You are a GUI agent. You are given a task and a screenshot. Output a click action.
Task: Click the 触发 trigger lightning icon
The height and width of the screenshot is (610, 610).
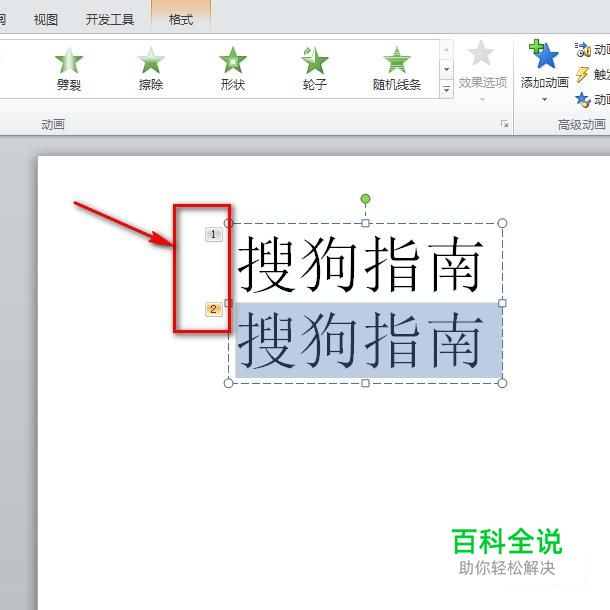(582, 74)
